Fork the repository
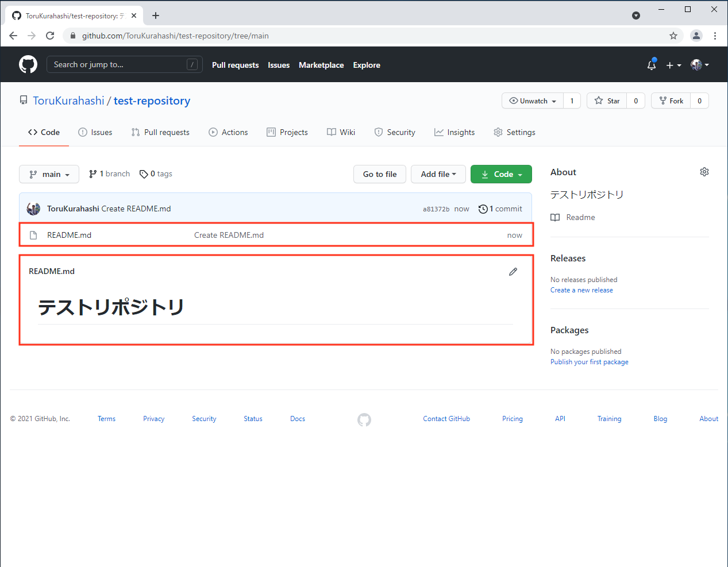 click(x=671, y=101)
